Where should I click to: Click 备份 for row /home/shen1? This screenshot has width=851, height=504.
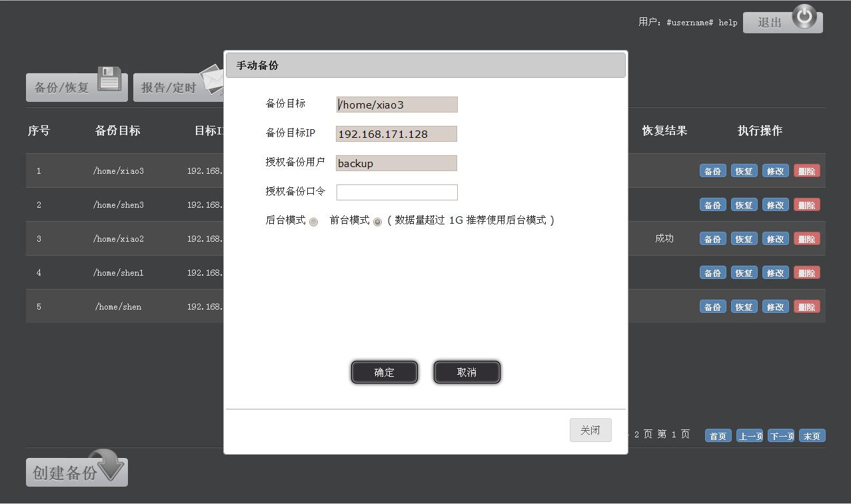pyautogui.click(x=713, y=273)
